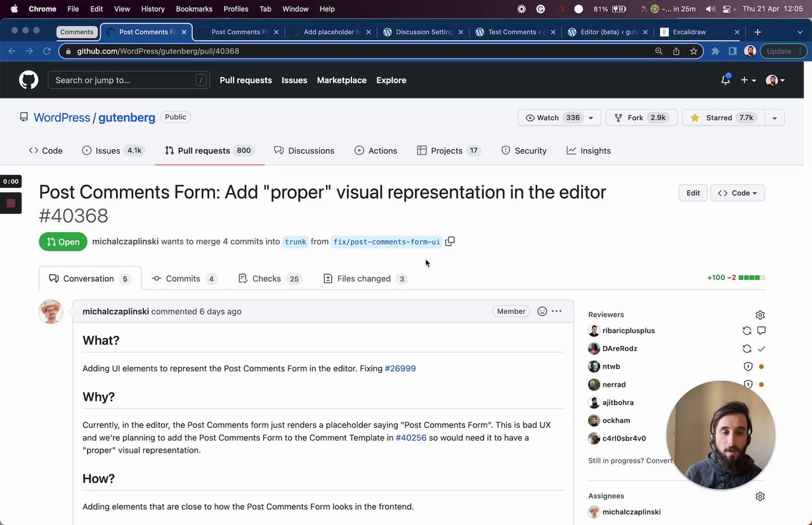
Task: Go to the repository Issues tab
Action: (x=114, y=150)
